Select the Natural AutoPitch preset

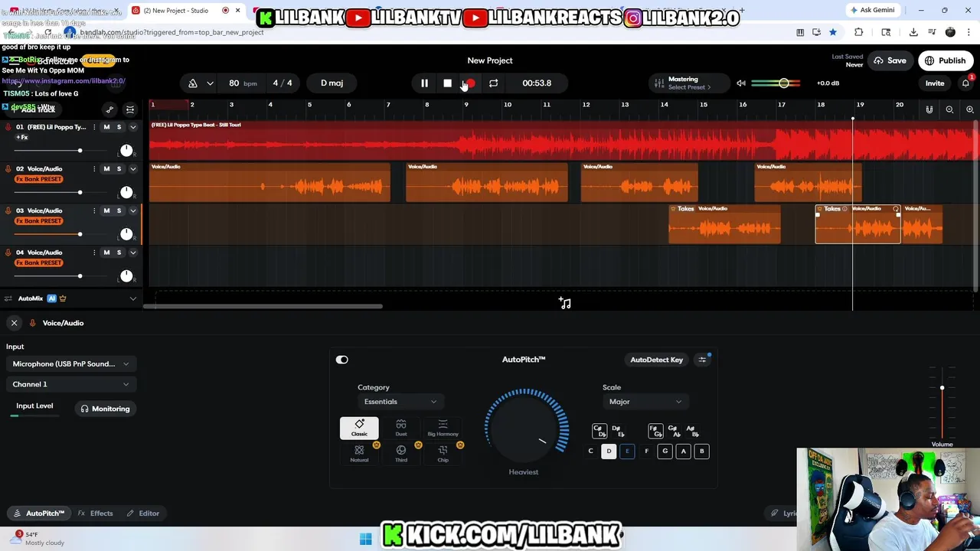pyautogui.click(x=359, y=454)
